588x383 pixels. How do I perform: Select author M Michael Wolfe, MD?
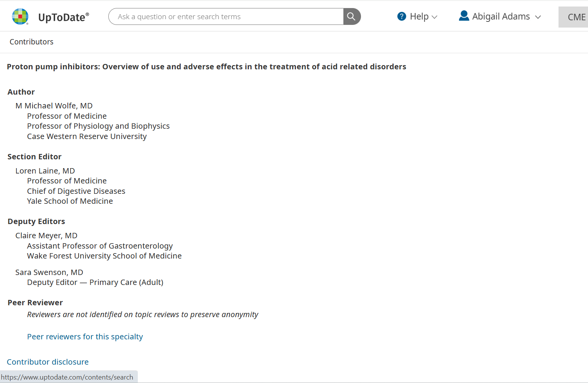click(54, 106)
